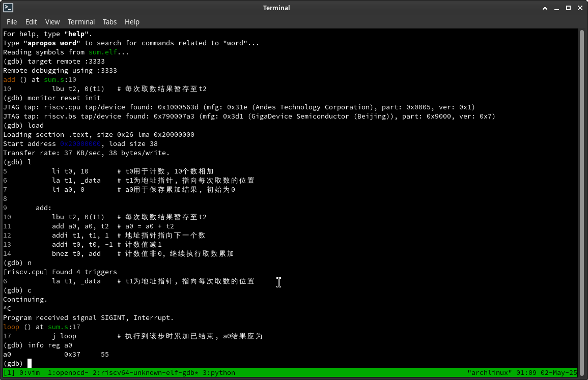
Task: Click source line 14 "bnez t0, add"
Action: [76, 254]
